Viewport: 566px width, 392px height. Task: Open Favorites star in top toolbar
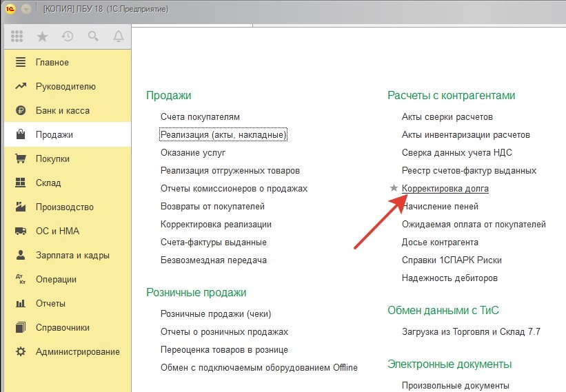tap(43, 37)
